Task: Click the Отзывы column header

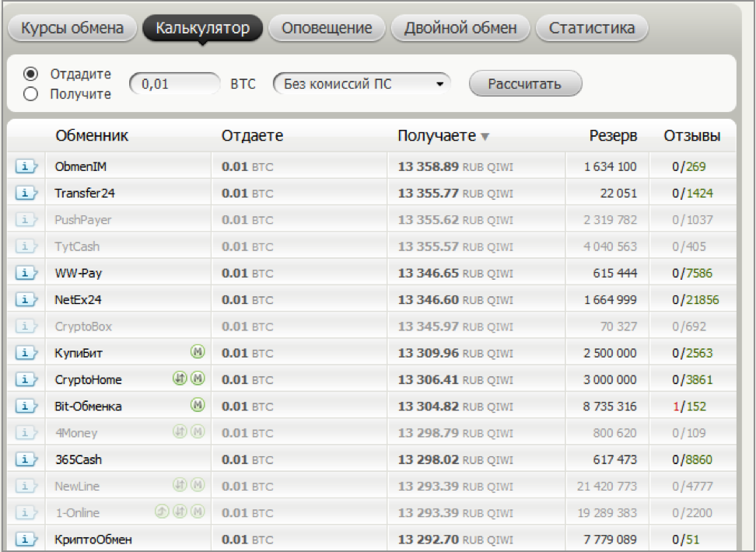Action: point(692,136)
